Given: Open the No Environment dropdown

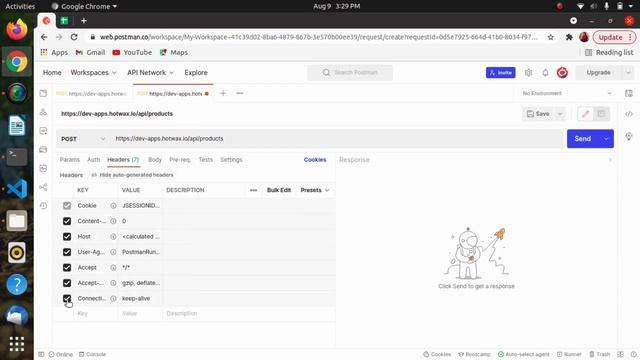Looking at the screenshot, I should [567, 93].
